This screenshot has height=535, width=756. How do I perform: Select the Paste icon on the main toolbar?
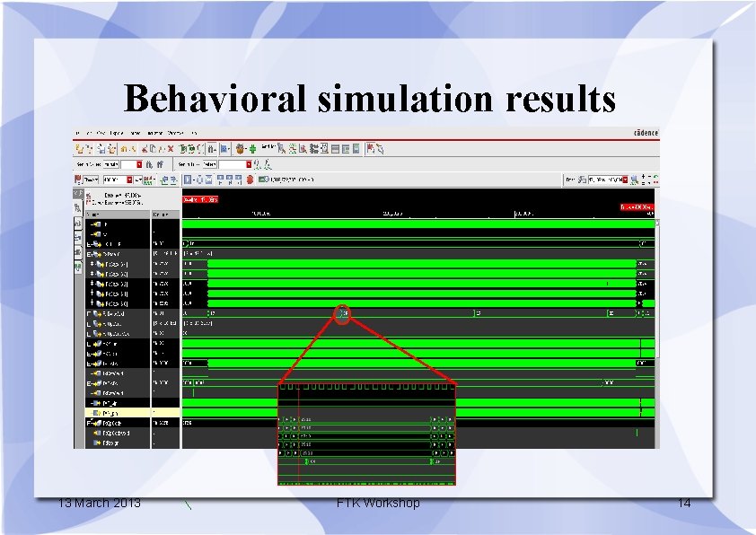(x=162, y=150)
